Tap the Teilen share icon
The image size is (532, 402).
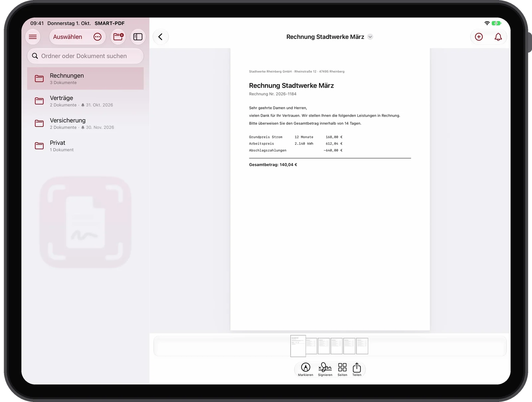357,369
